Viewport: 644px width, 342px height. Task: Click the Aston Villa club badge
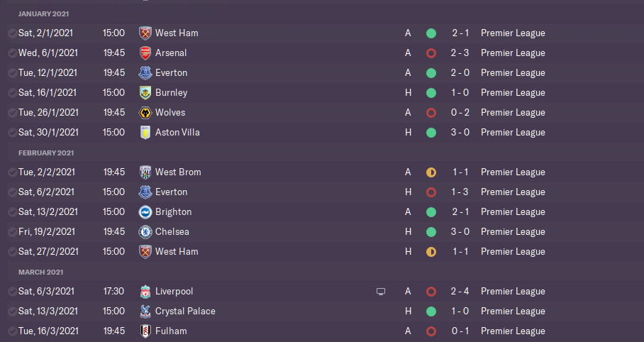tap(145, 133)
